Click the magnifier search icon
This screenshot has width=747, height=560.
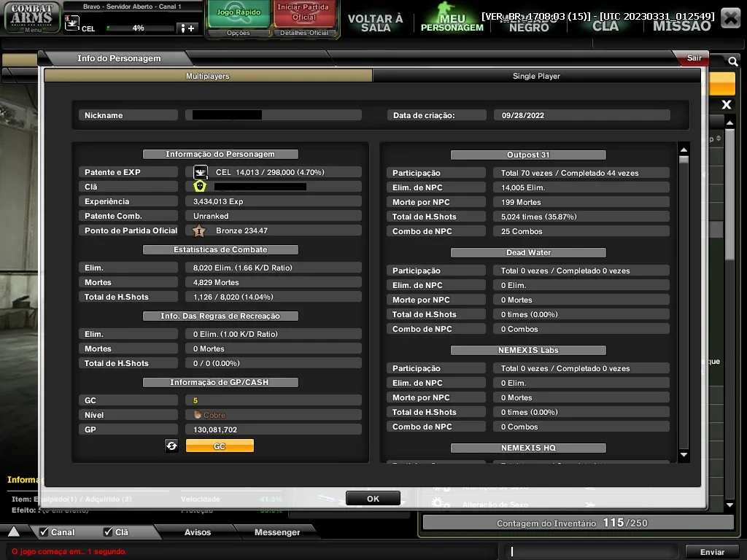tap(732, 61)
